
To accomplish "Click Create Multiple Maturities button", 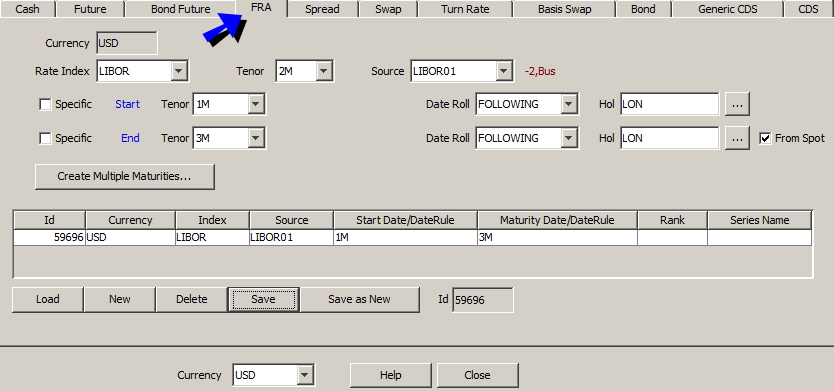I will click(x=124, y=176).
